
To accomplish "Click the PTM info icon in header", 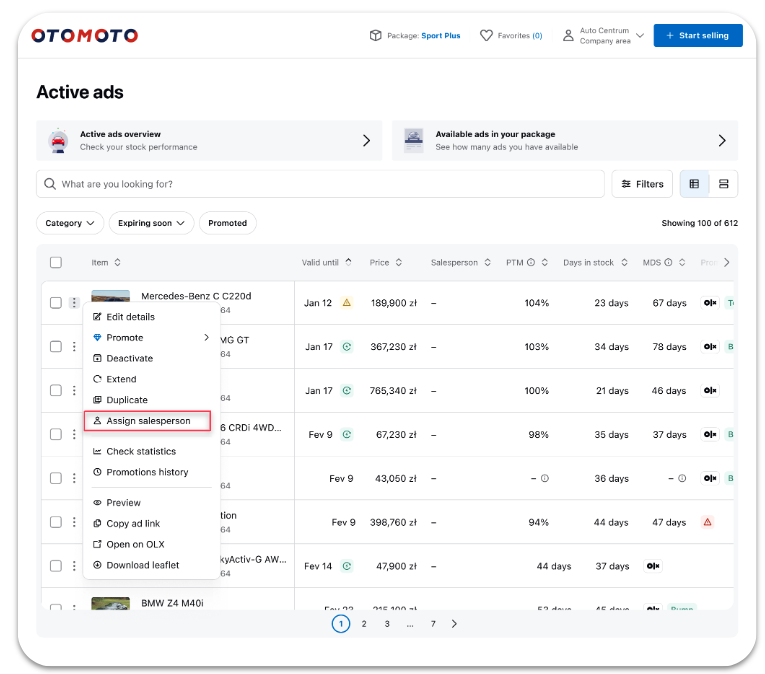I will pos(531,262).
